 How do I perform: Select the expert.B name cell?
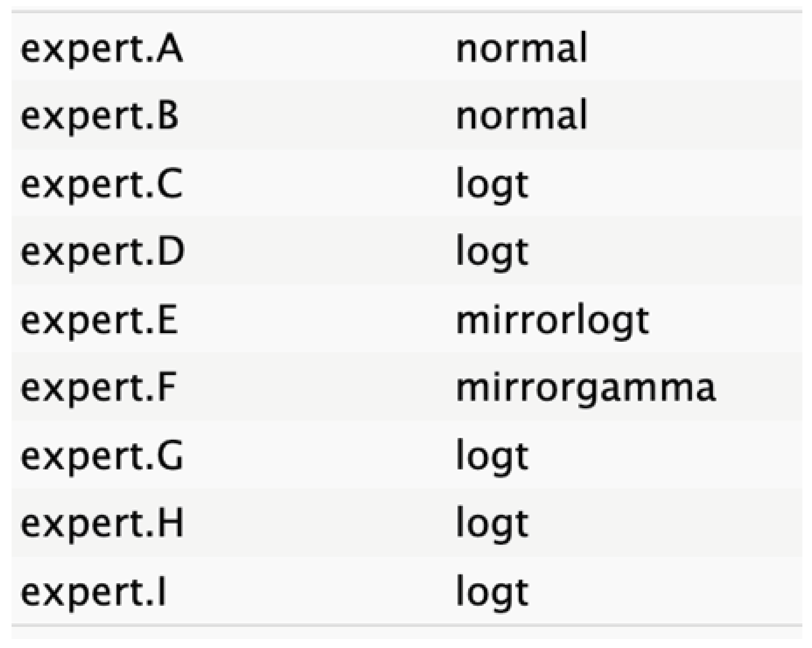coord(99,115)
